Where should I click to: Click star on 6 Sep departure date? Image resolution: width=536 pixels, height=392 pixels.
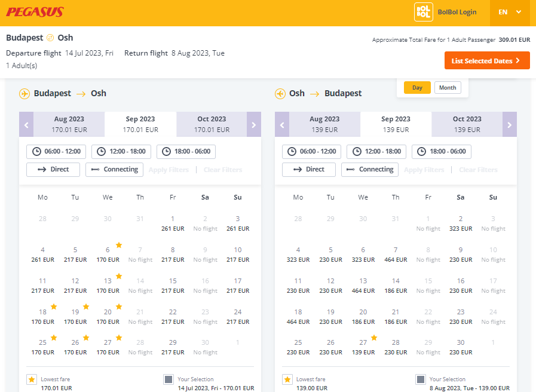click(119, 245)
